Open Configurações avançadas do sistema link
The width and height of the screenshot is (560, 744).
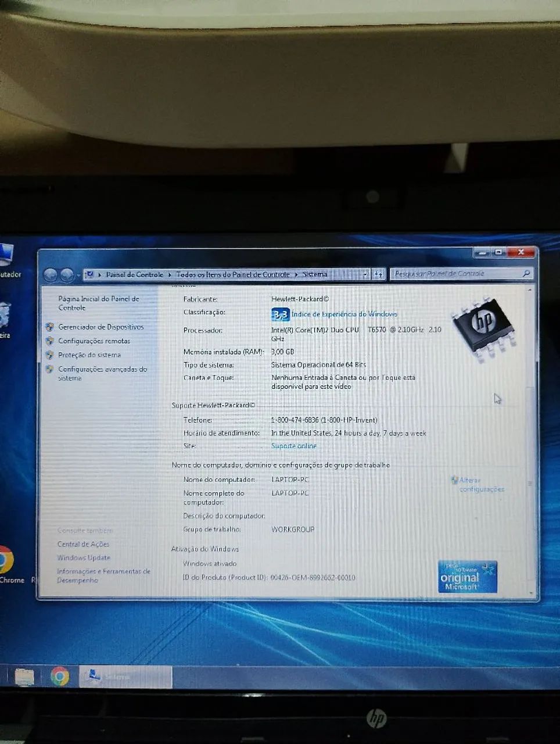102,373
